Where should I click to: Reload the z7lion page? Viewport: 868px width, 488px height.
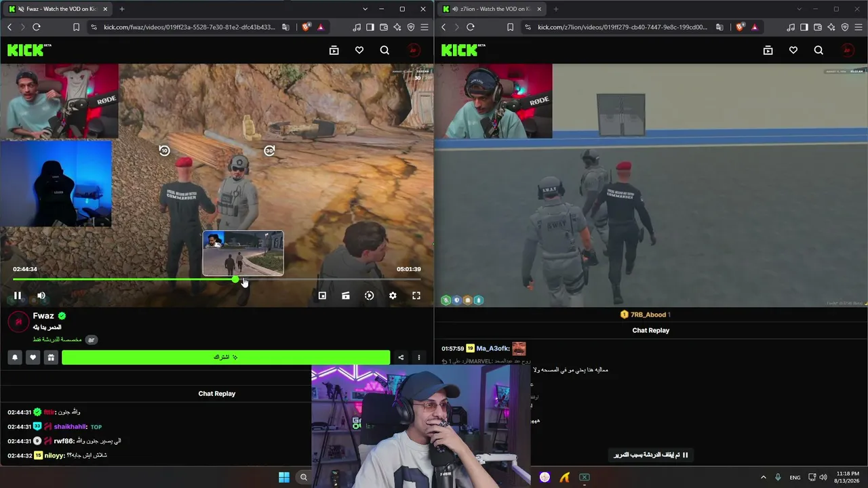coord(471,27)
